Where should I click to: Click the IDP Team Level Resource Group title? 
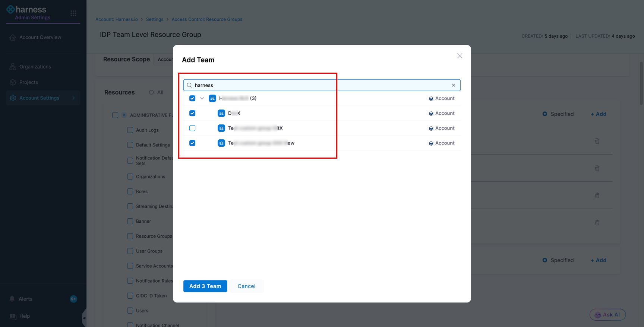coord(151,35)
